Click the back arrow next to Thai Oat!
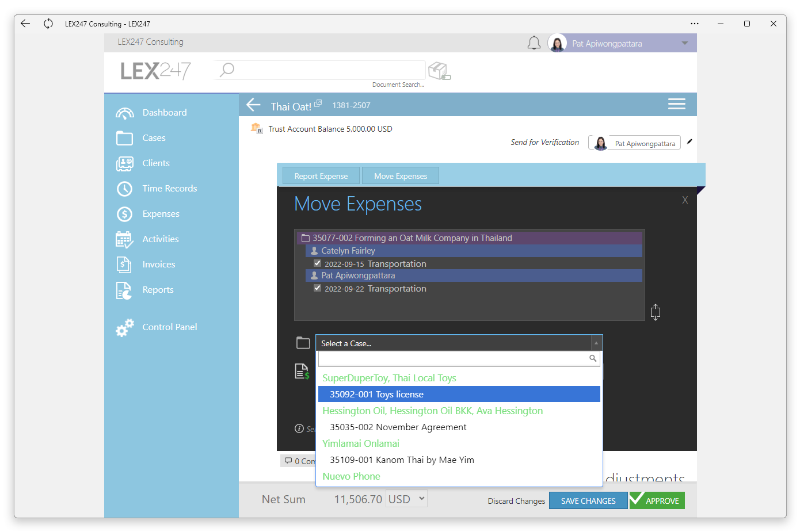Viewport: 800px width, 532px height. click(x=253, y=105)
